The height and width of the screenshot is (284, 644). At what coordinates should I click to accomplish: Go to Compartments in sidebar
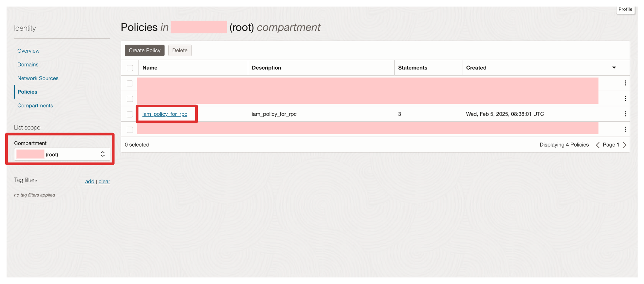tap(35, 105)
